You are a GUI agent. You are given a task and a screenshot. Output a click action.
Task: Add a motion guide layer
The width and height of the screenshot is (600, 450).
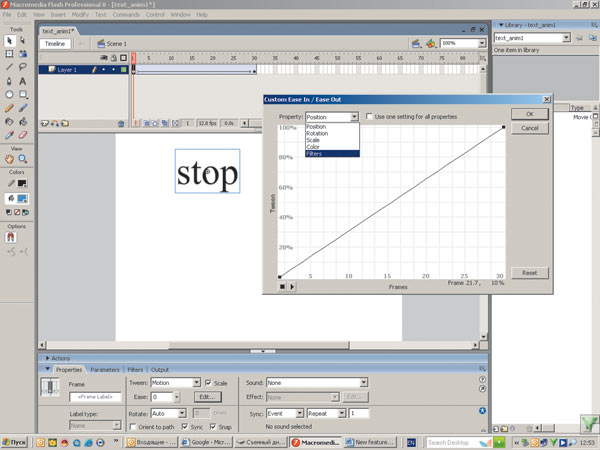click(x=55, y=124)
